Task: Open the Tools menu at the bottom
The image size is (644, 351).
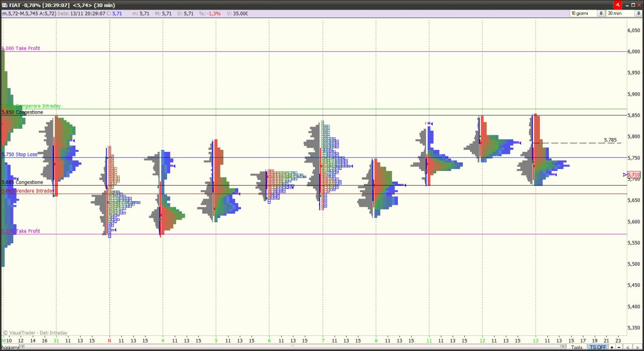Action: point(577,347)
